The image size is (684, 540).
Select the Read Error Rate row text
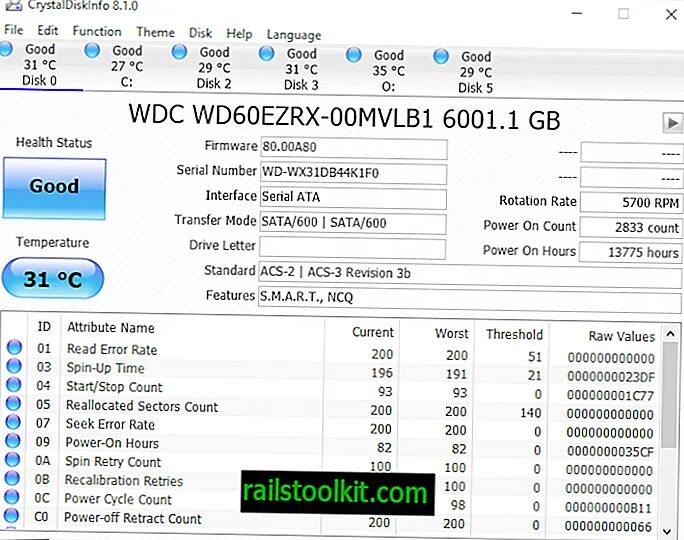point(112,349)
